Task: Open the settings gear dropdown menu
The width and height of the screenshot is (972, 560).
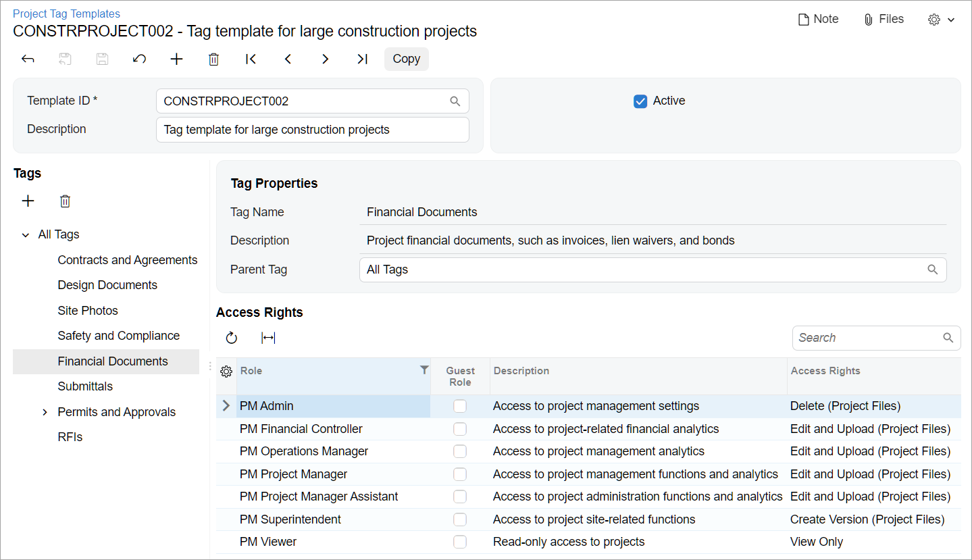Action: [x=942, y=20]
